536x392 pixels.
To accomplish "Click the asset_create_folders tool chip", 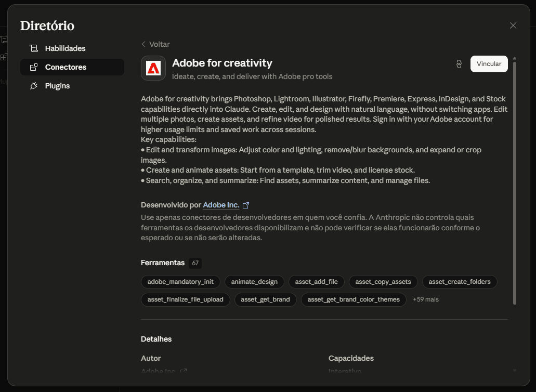I will click(460, 282).
